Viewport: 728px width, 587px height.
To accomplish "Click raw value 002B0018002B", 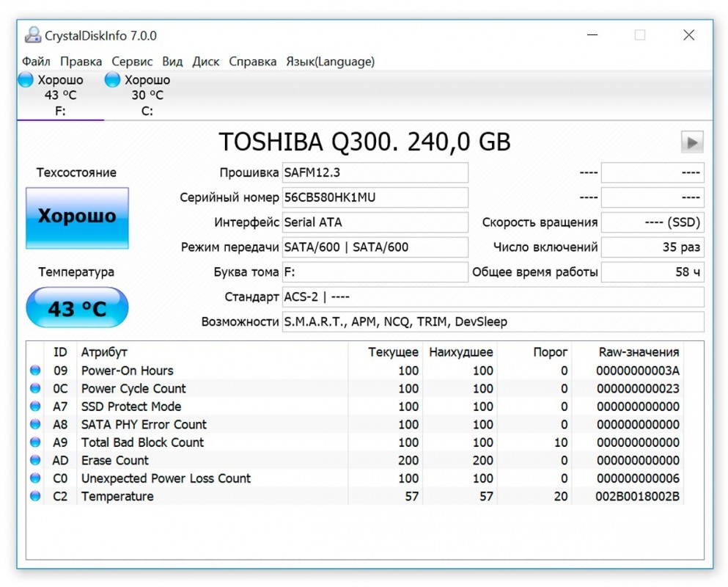I will (638, 496).
